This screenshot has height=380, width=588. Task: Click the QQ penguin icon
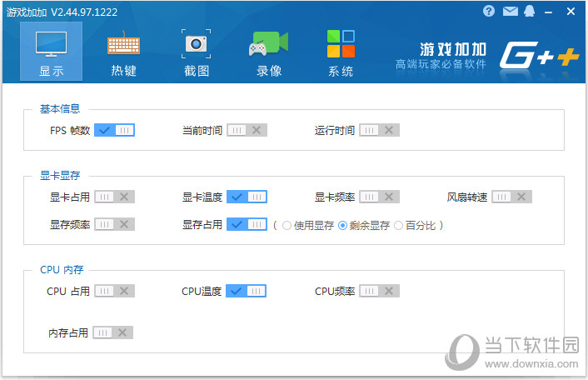[x=530, y=12]
